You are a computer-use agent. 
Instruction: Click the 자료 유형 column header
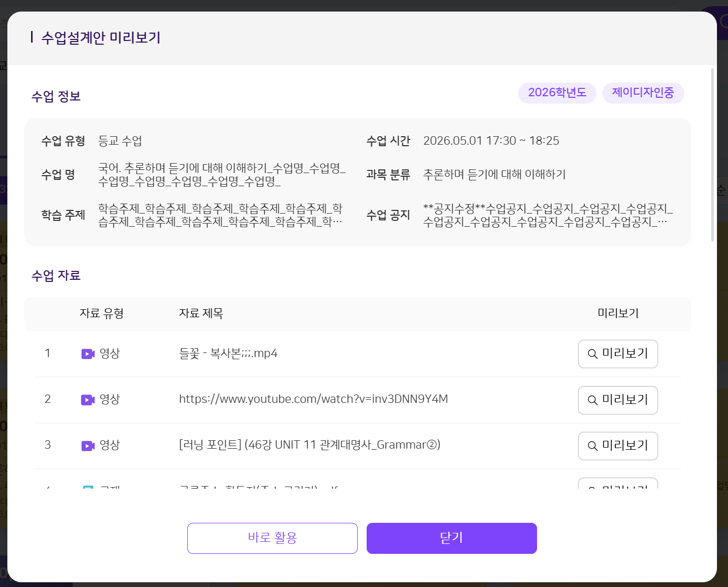pyautogui.click(x=102, y=313)
